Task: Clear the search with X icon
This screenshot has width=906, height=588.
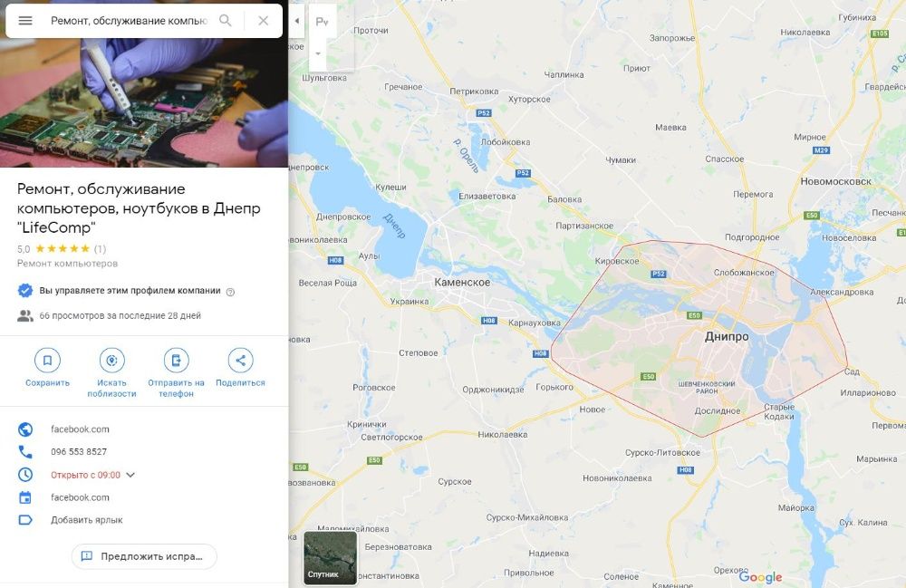Action: point(263,21)
